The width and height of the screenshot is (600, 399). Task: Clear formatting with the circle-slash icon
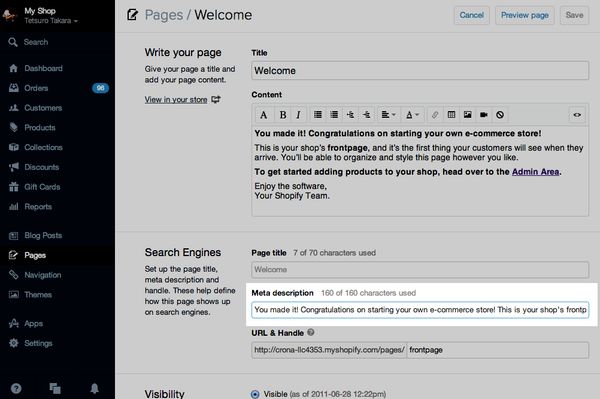tap(500, 115)
